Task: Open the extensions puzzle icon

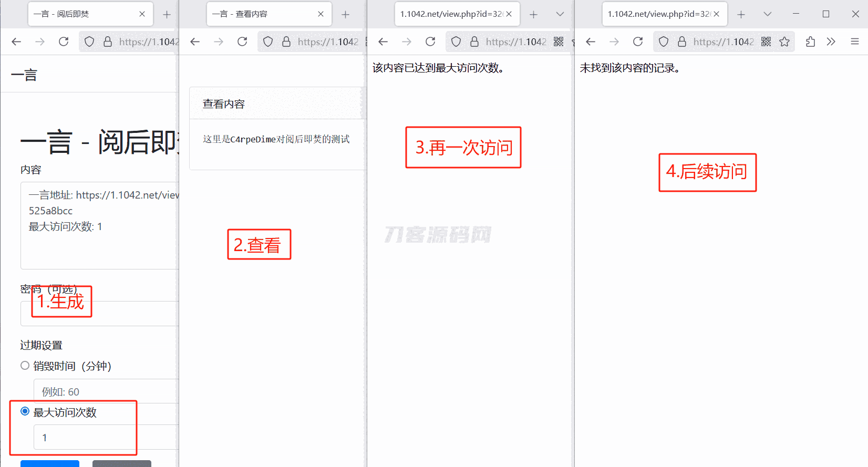Action: tap(810, 41)
